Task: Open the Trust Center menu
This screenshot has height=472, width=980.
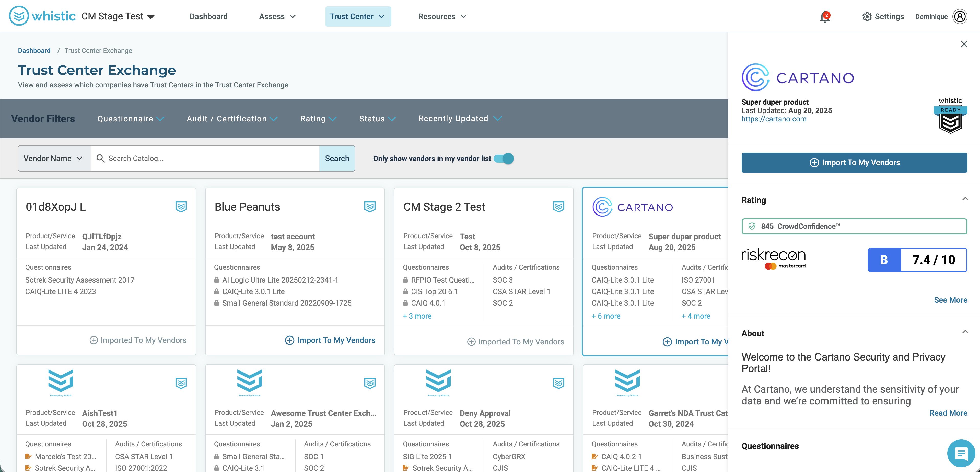Action: (358, 16)
